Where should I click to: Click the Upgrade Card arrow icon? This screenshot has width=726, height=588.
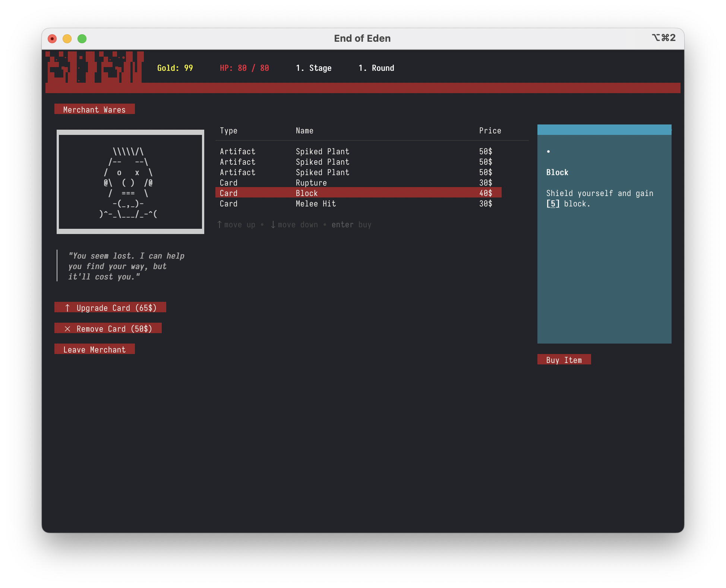(x=67, y=308)
